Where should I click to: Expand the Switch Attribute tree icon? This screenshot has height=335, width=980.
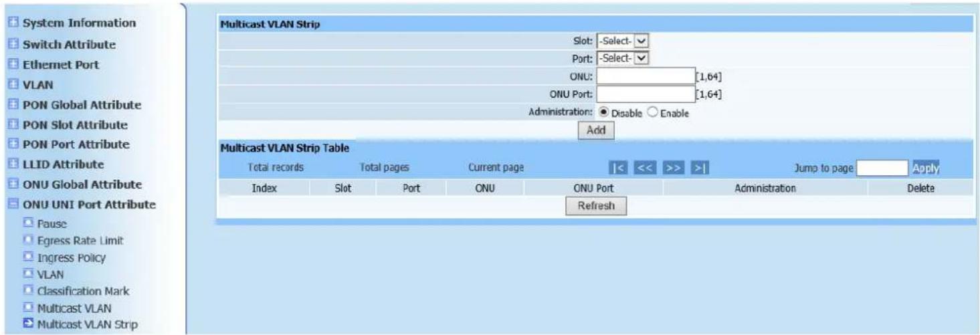pyautogui.click(x=15, y=45)
